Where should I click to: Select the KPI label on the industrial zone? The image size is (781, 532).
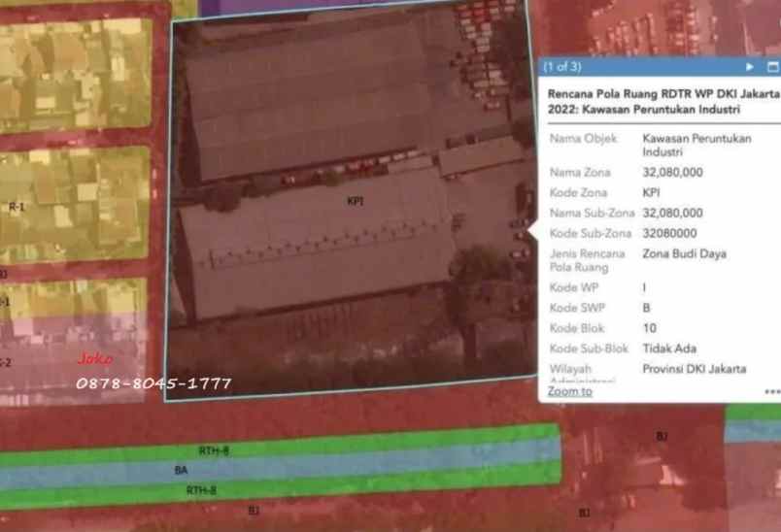tap(355, 202)
